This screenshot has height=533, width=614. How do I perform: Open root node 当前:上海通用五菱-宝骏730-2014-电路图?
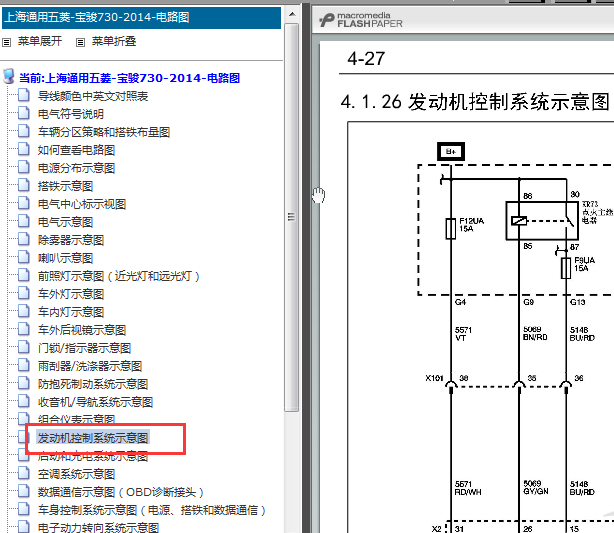130,78
